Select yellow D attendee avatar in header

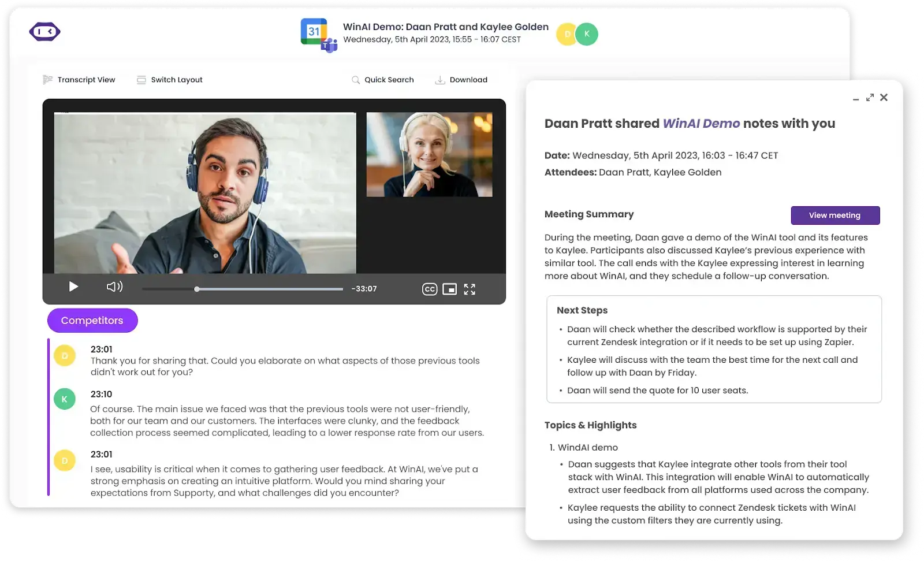[567, 34]
